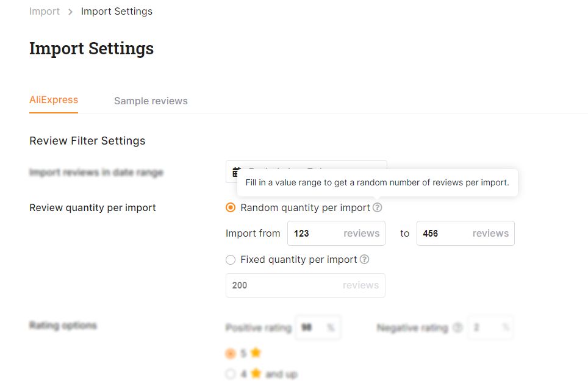Switch to the AliExpress tab
This screenshot has width=588, height=383.
(x=54, y=100)
